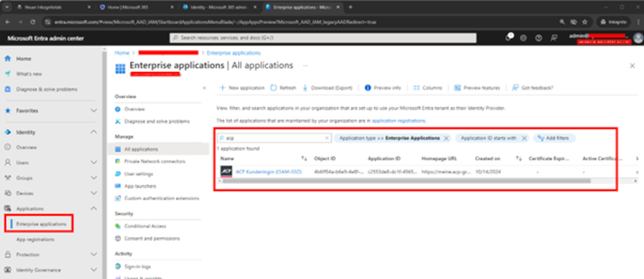The image size is (644, 279).
Task: Follow the application registrations link
Action: point(398,121)
